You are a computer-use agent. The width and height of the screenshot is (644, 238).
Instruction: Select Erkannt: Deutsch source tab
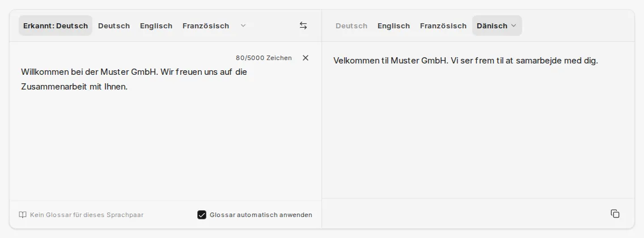[56, 25]
